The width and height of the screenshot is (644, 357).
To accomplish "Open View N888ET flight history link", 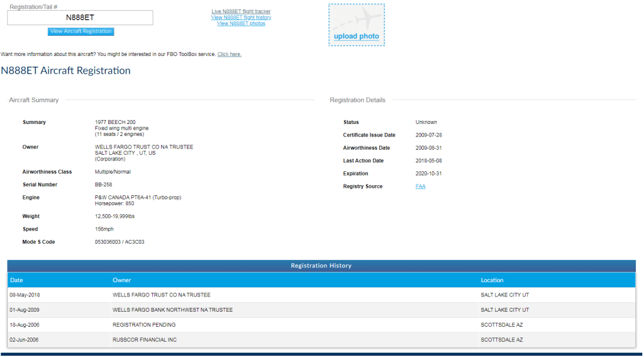I will click(241, 18).
